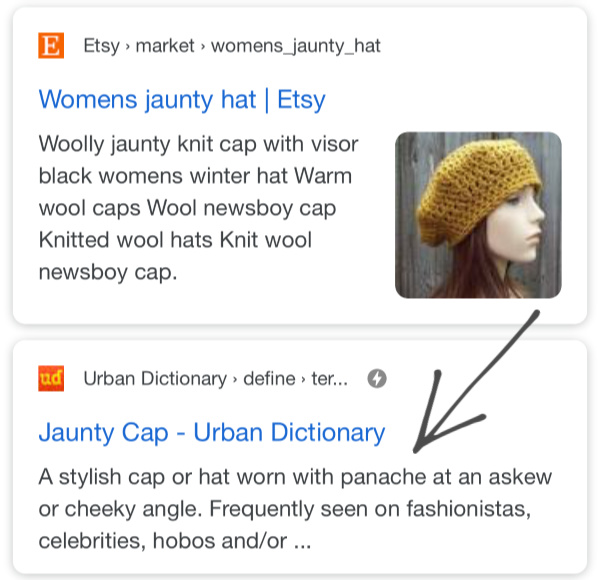The width and height of the screenshot is (600, 580).
Task: Click the text 'celebrities, hobos and/or ...'
Action: click(175, 541)
